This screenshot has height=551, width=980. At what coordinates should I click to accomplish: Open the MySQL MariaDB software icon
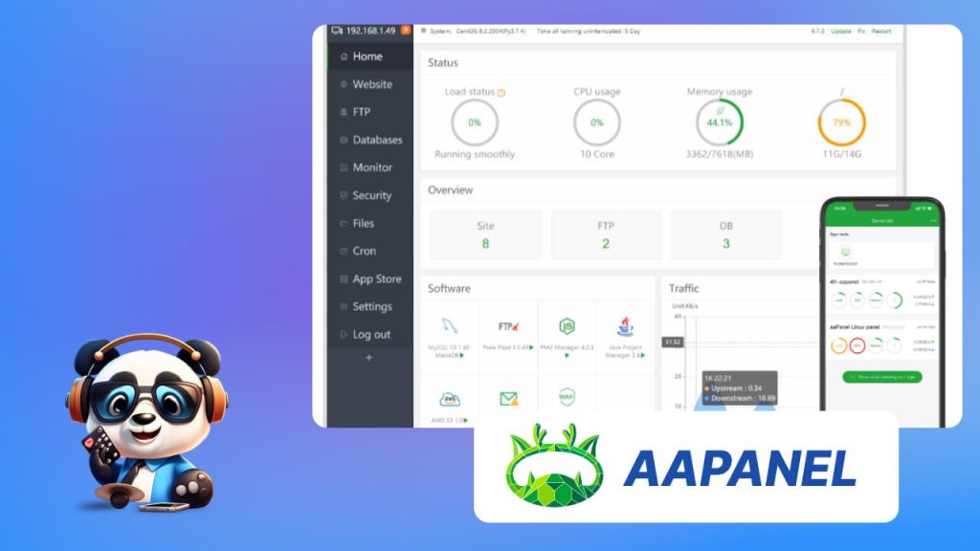coord(450,325)
